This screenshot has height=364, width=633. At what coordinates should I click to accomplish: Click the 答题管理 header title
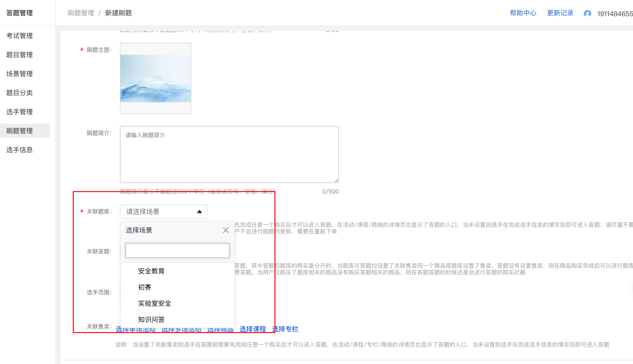click(19, 13)
